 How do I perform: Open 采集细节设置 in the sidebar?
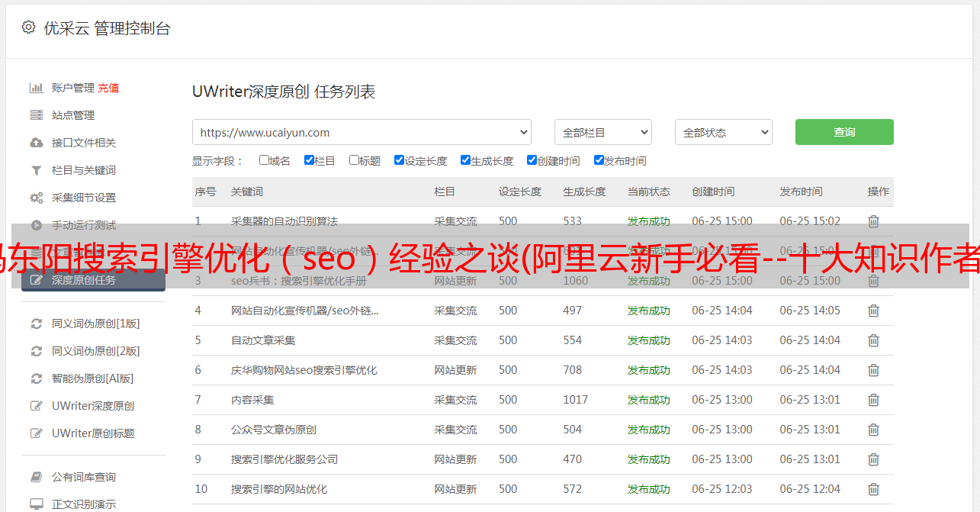pyautogui.click(x=84, y=198)
